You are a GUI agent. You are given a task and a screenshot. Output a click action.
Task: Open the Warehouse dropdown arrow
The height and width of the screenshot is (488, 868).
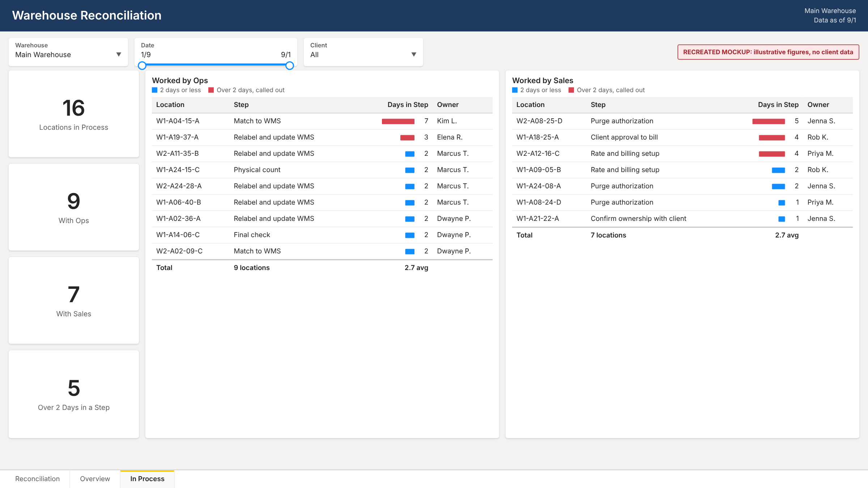point(119,55)
